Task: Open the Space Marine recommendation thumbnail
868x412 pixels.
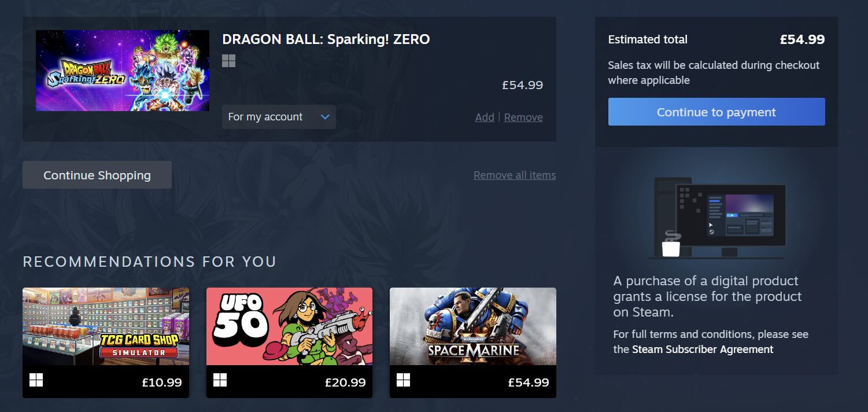Action: [x=473, y=326]
